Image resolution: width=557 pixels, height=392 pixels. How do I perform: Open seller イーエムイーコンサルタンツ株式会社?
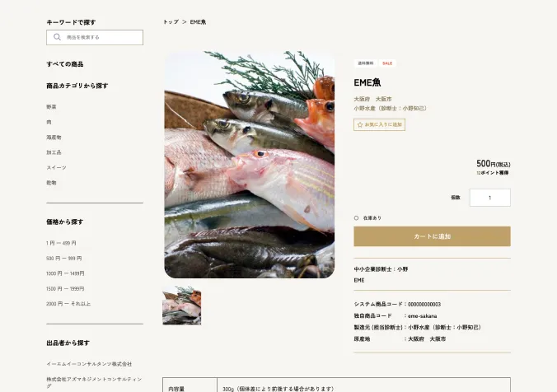click(89, 364)
